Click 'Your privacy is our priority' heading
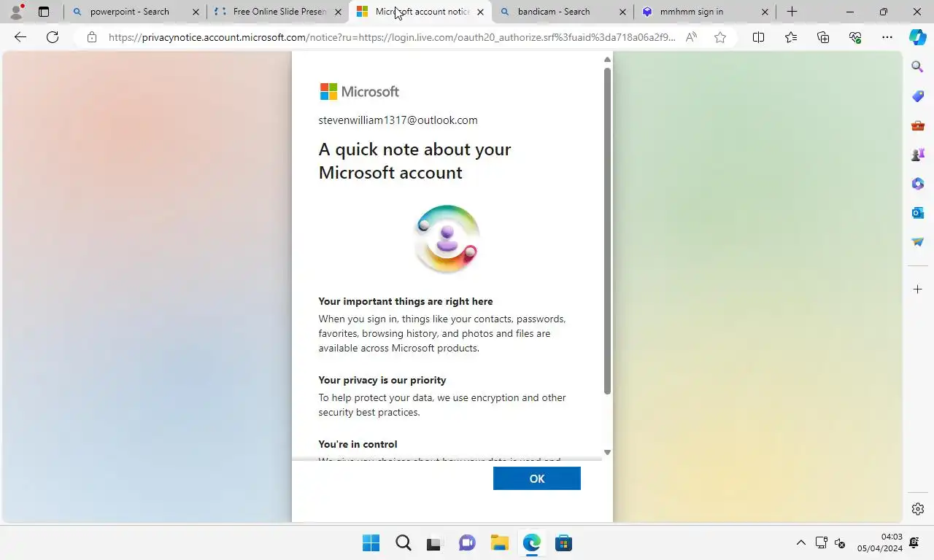The image size is (934, 560). [382, 380]
